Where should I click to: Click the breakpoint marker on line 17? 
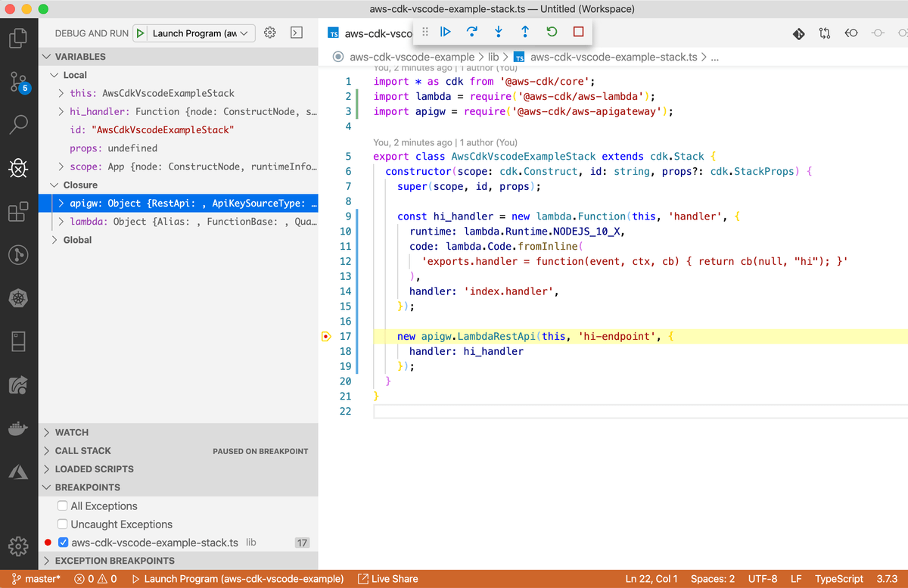coord(325,336)
